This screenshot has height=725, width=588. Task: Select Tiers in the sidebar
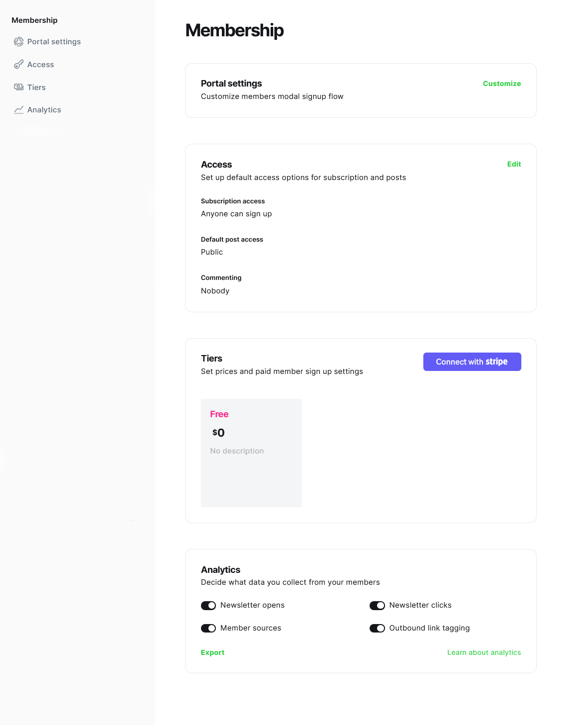click(x=36, y=88)
